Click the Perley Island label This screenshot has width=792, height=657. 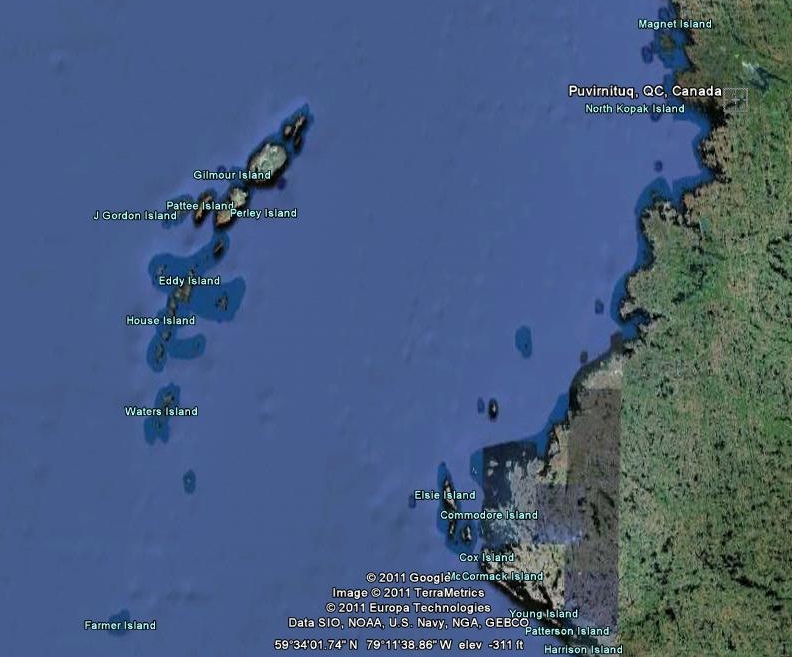(x=263, y=213)
